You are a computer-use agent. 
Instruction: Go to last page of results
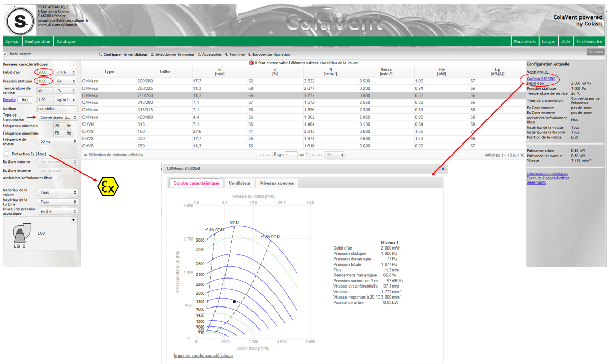pyautogui.click(x=320, y=155)
